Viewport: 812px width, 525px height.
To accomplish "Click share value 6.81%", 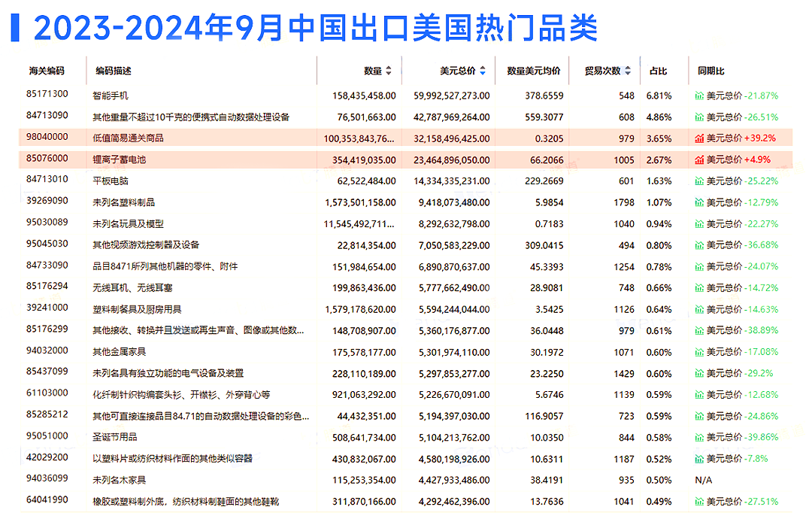I will (x=659, y=96).
